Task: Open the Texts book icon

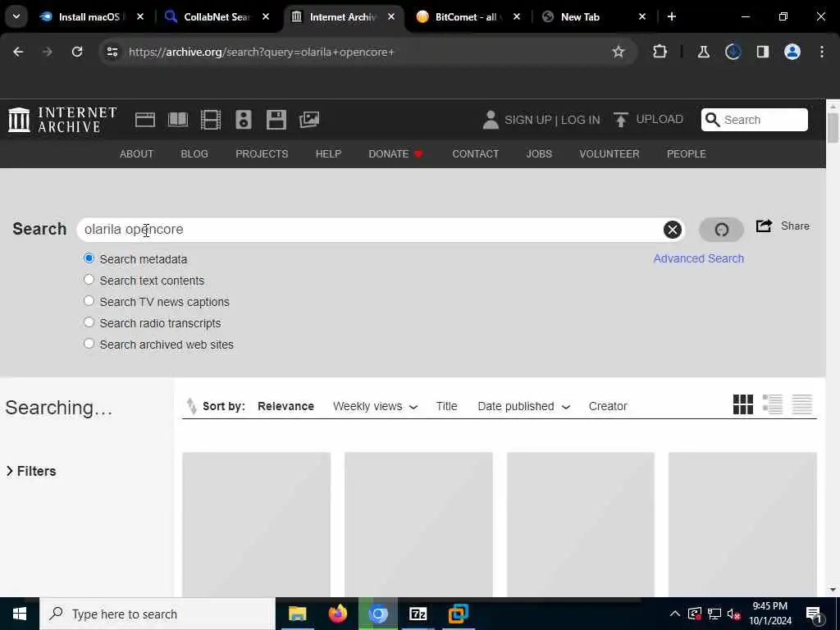Action: pyautogui.click(x=178, y=120)
